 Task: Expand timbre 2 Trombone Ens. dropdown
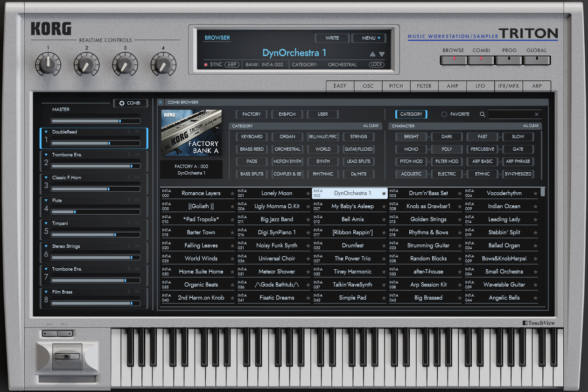(46, 155)
